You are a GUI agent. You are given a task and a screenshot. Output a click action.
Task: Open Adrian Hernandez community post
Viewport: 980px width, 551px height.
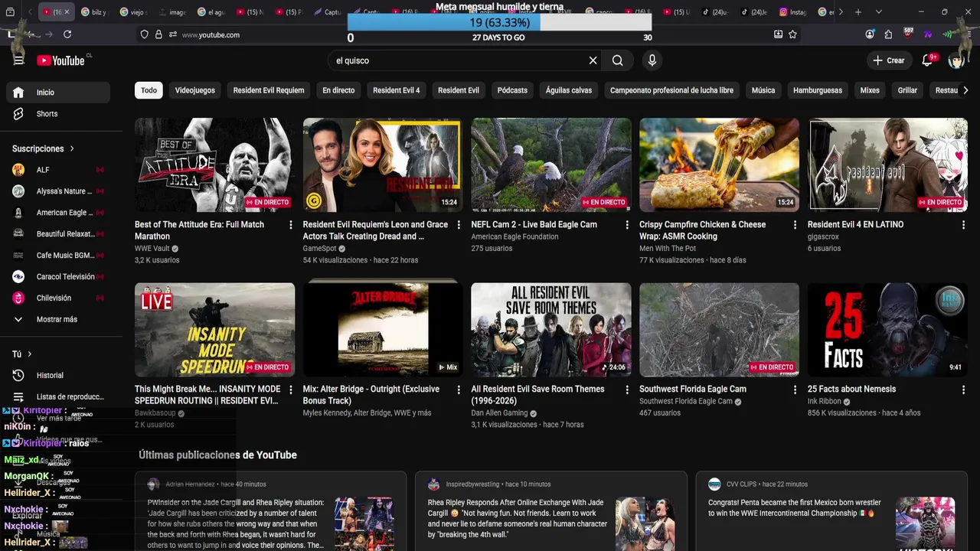(270, 511)
